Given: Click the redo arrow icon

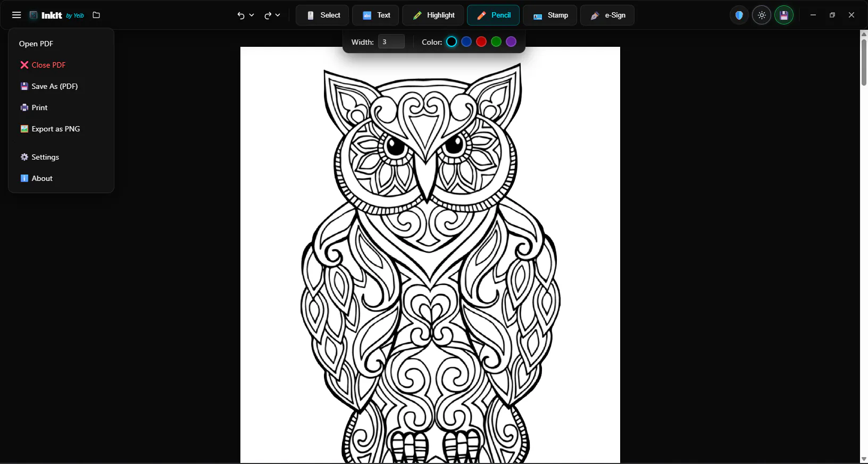Looking at the screenshot, I should 268,15.
